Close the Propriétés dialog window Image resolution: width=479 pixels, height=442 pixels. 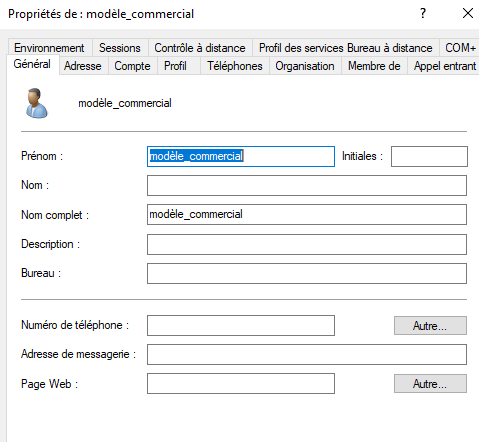click(468, 13)
